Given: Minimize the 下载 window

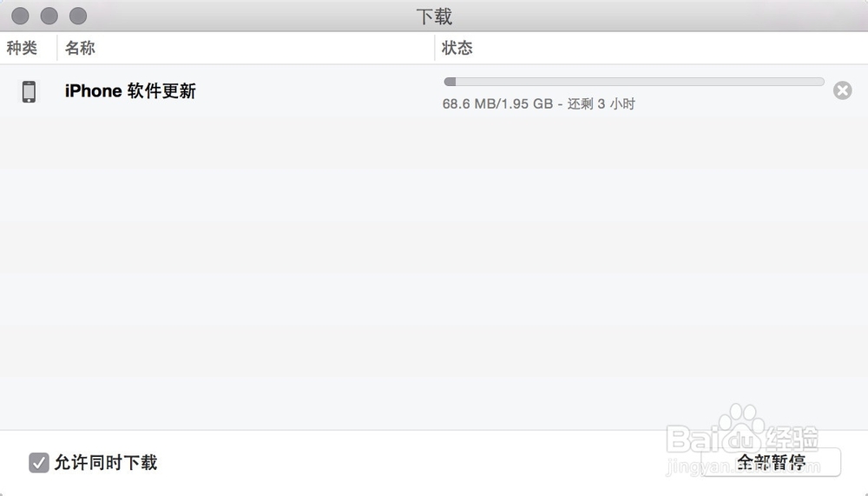Looking at the screenshot, I should [49, 17].
